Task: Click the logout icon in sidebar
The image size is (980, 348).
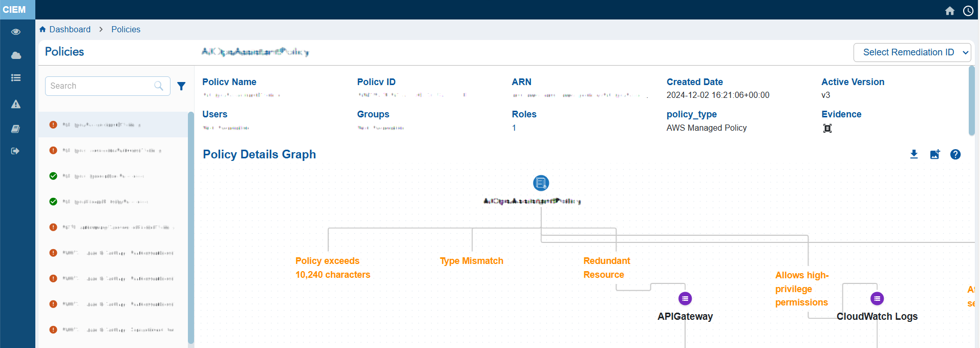Action: tap(16, 151)
